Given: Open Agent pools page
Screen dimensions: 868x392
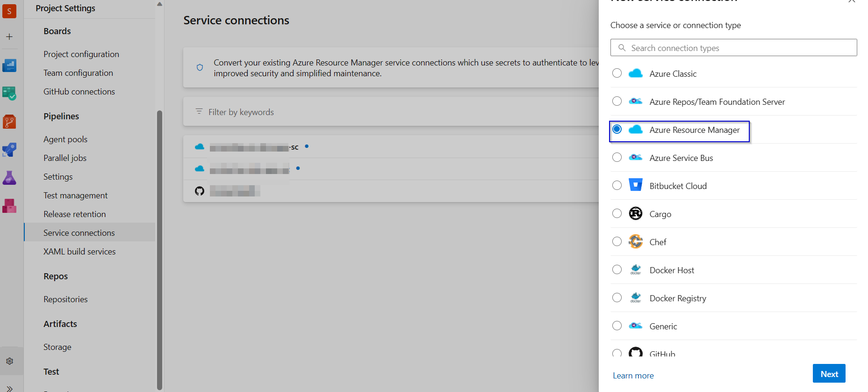Looking at the screenshot, I should click(x=65, y=139).
